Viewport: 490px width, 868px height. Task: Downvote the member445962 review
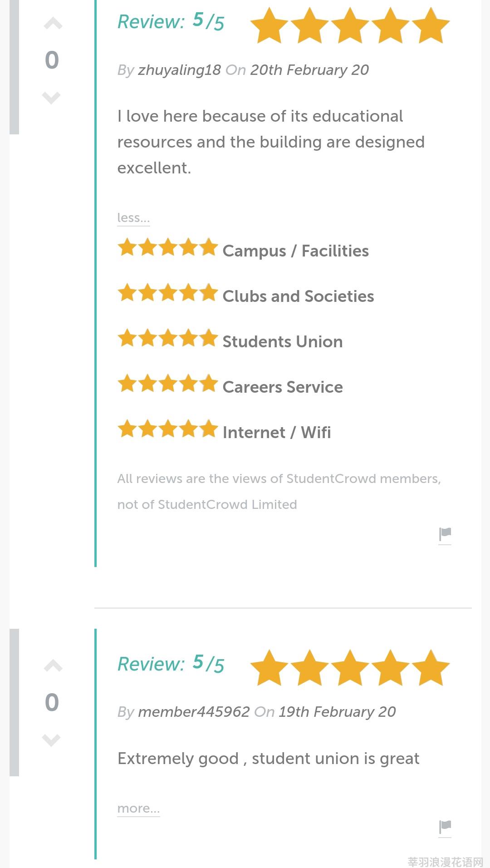51,740
